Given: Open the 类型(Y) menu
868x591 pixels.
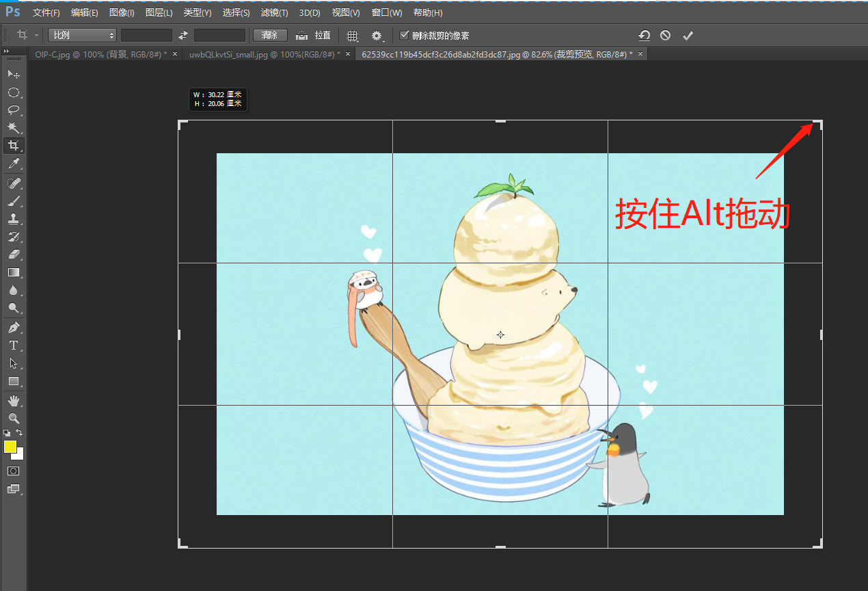Looking at the screenshot, I should coord(198,13).
